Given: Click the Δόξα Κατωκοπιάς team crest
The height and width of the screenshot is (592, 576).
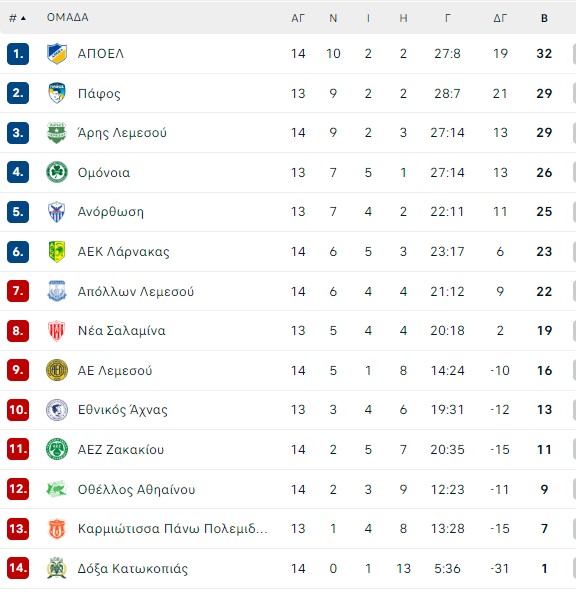Looking at the screenshot, I should click(57, 568).
